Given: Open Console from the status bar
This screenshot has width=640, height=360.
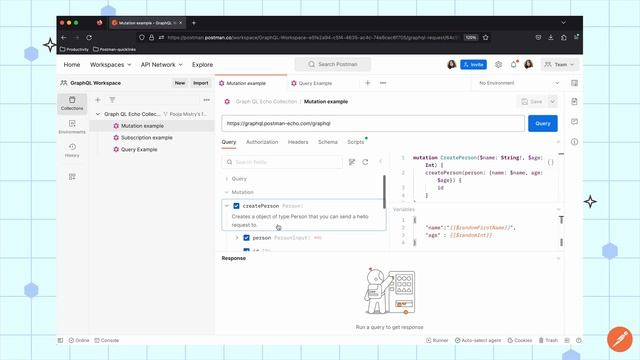Looking at the screenshot, I should [x=107, y=340].
